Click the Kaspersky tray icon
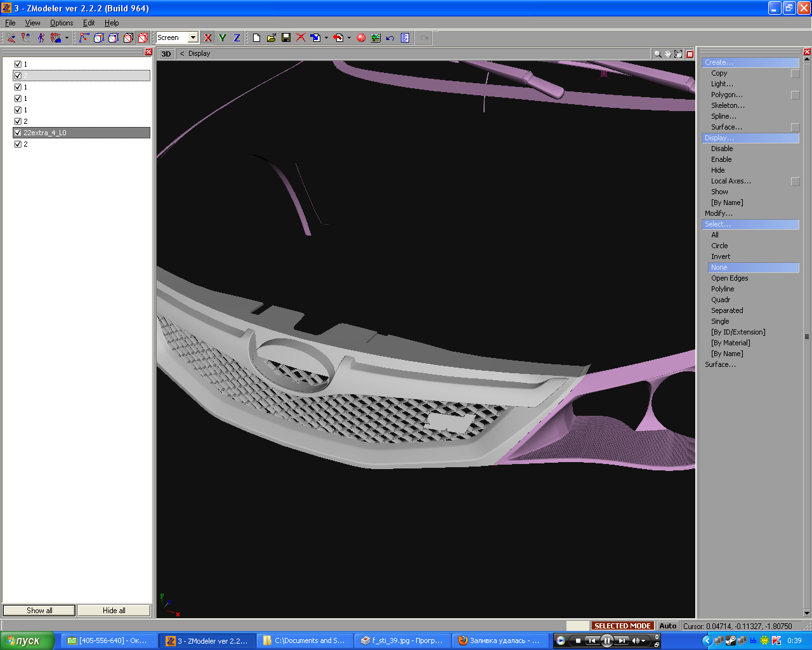The height and width of the screenshot is (650, 812). tap(776, 640)
